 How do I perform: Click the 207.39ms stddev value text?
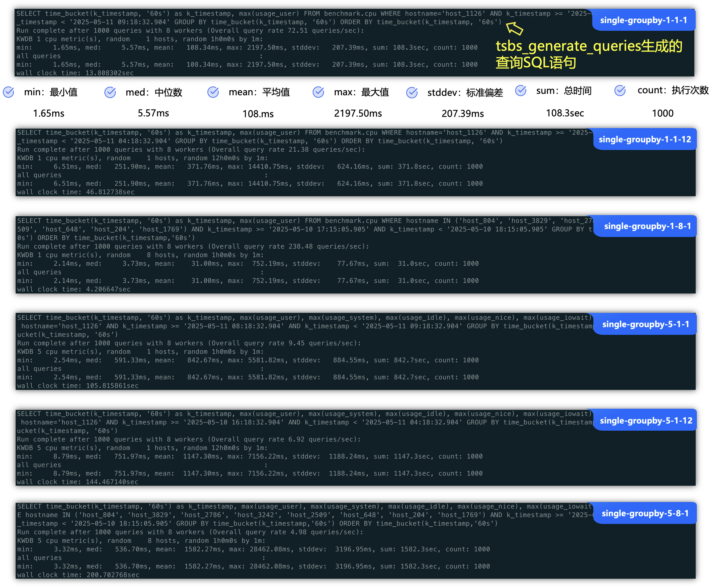(462, 114)
